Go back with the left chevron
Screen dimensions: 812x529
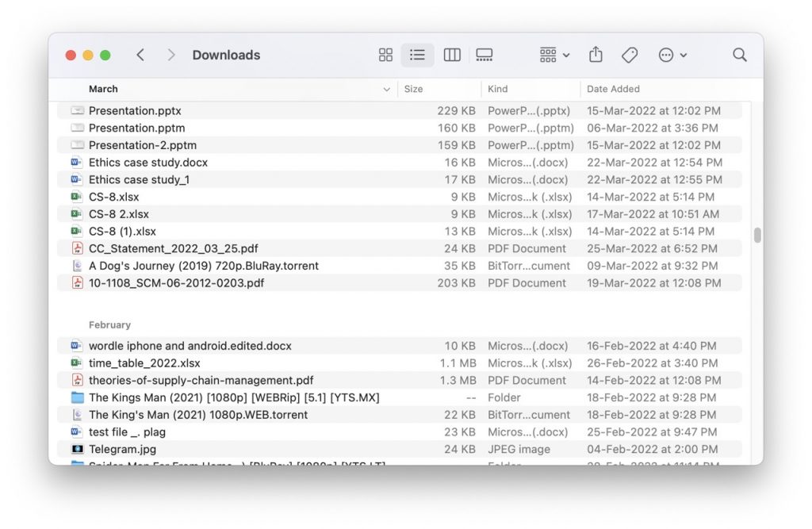coord(140,55)
